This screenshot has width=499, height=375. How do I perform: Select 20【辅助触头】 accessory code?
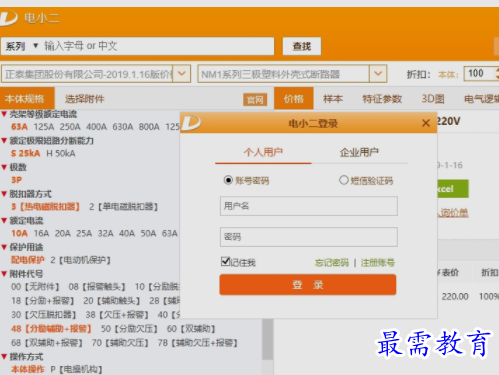(x=112, y=301)
